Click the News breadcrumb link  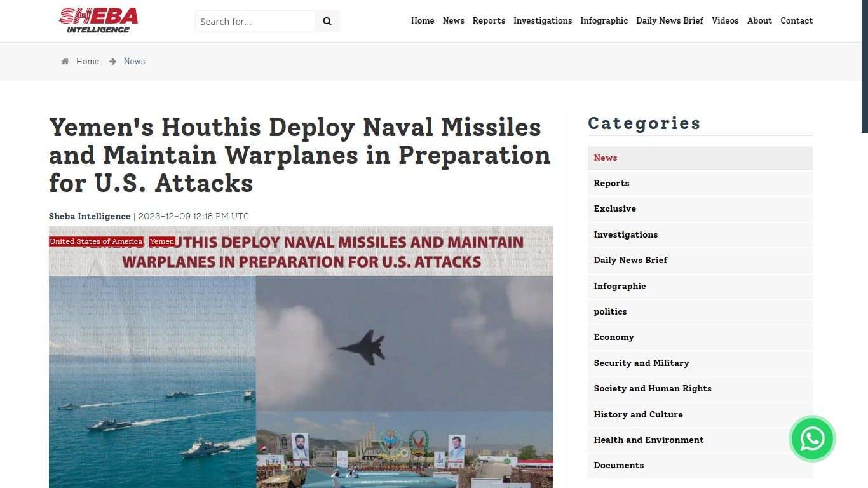click(134, 62)
